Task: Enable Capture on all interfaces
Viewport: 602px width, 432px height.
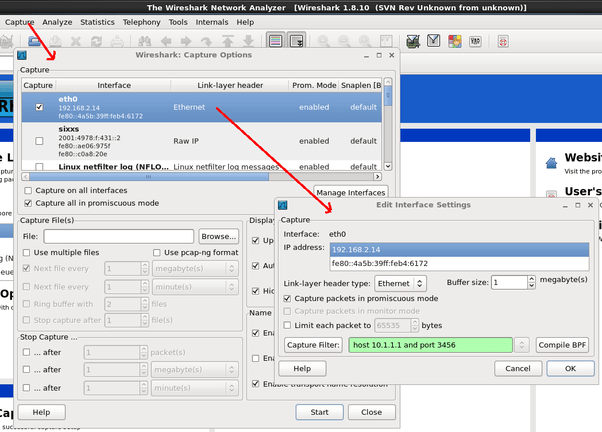Action: (28, 190)
